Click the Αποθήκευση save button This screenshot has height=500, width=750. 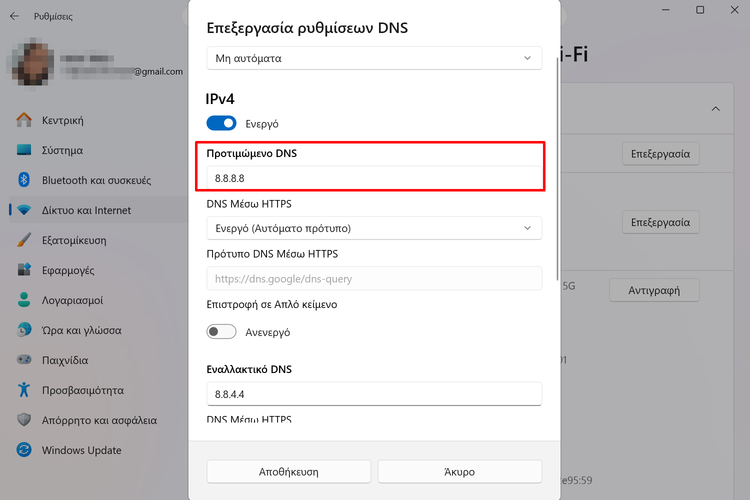coord(288,471)
